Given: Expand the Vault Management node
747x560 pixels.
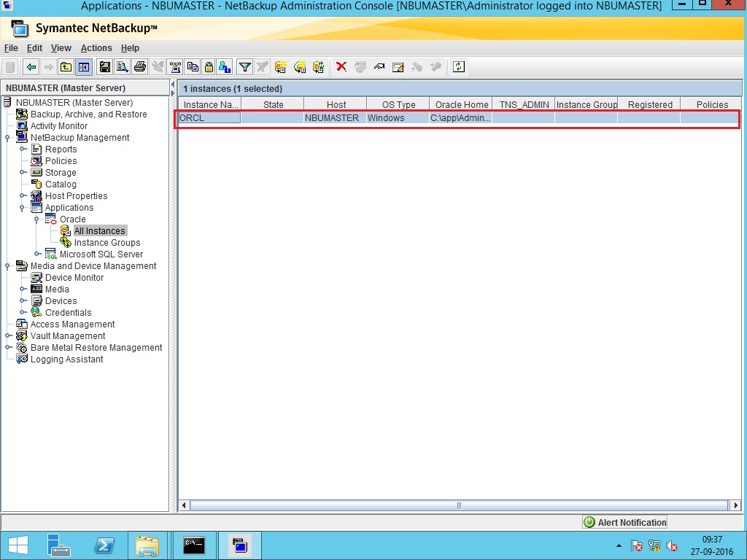Looking at the screenshot, I should 7,335.
